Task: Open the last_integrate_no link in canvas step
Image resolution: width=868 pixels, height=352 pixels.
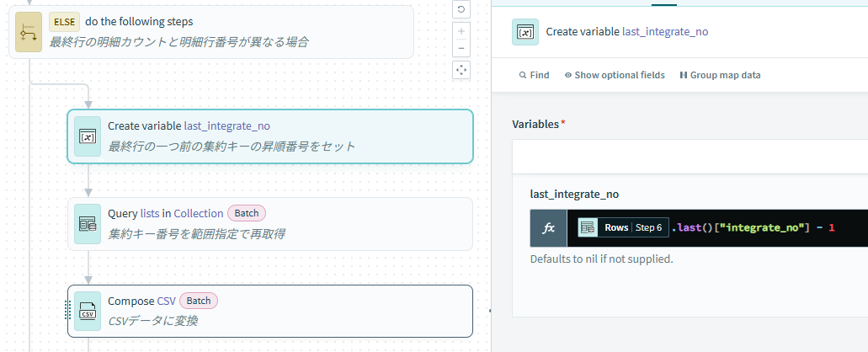Action: 227,125
